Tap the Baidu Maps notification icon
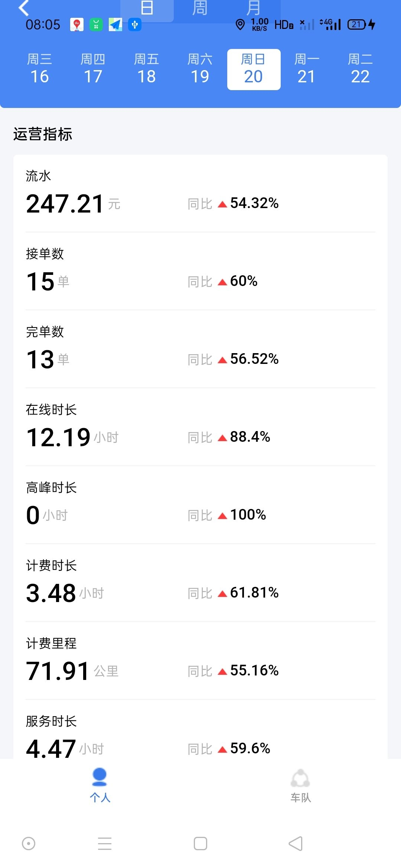Viewport: 401px width, 868px height. click(x=77, y=25)
